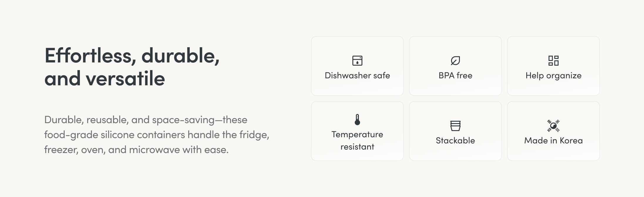This screenshot has width=644, height=197.
Task: Click the Dishwasher safe feature card
Action: [357, 66]
